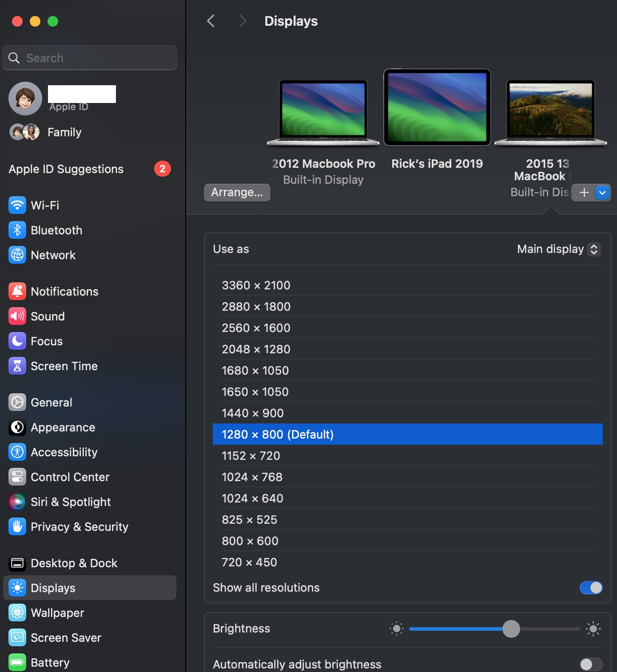Click the low brightness sun icon
This screenshot has width=617, height=672.
397,629
